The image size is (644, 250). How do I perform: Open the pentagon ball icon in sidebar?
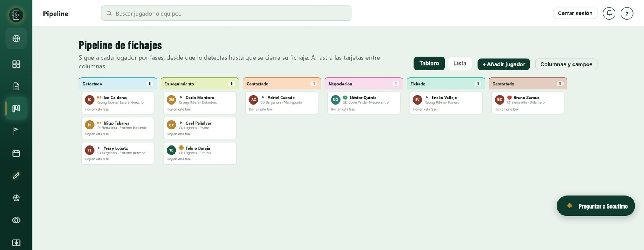pyautogui.click(x=16, y=198)
